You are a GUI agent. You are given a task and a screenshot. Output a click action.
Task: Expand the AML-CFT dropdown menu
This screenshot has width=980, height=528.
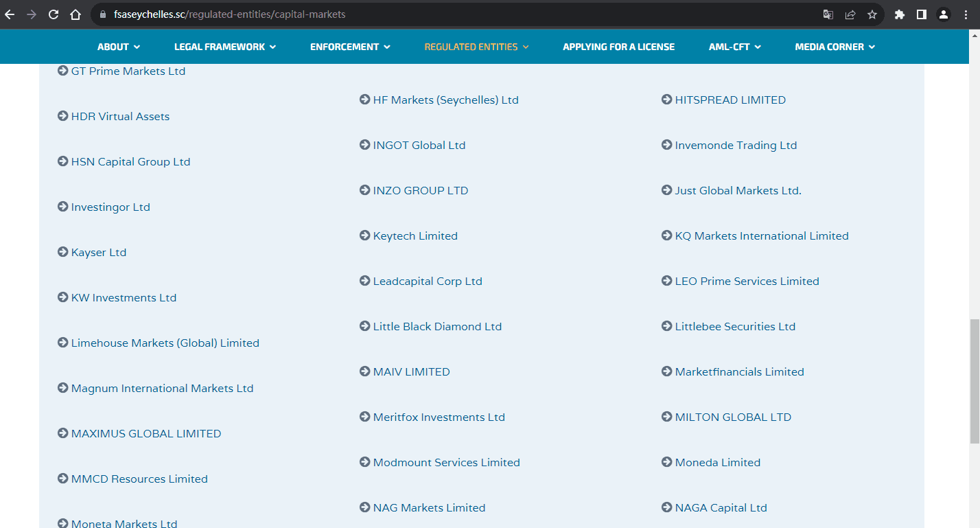[x=735, y=47]
